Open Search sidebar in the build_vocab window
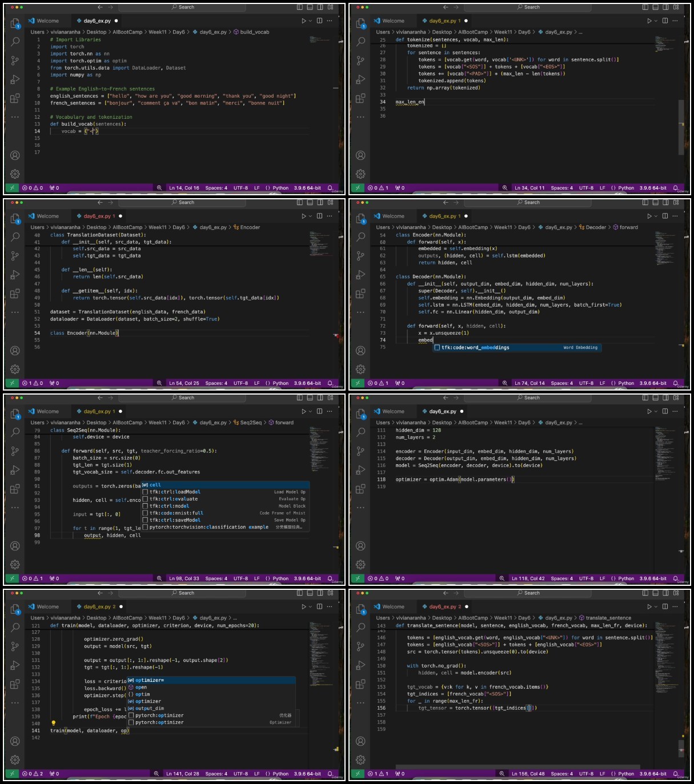Viewport: 694px width, 784px height. click(15, 42)
